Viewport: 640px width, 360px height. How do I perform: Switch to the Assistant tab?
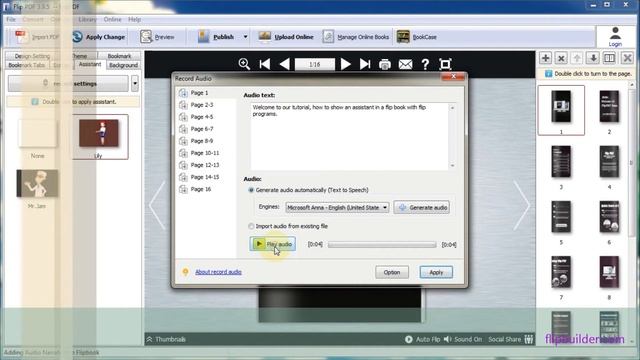(90, 64)
